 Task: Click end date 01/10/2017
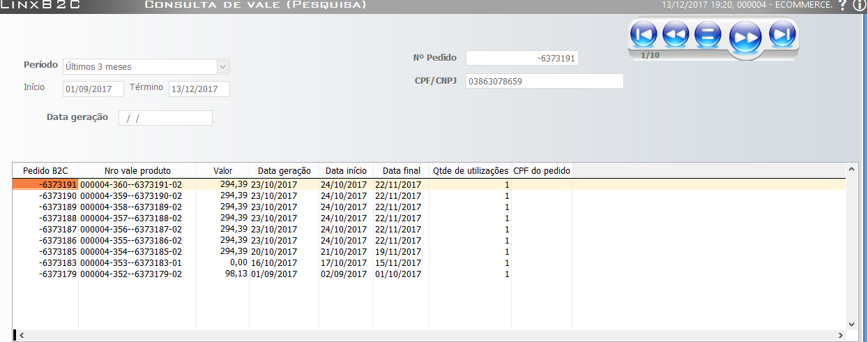[398, 274]
